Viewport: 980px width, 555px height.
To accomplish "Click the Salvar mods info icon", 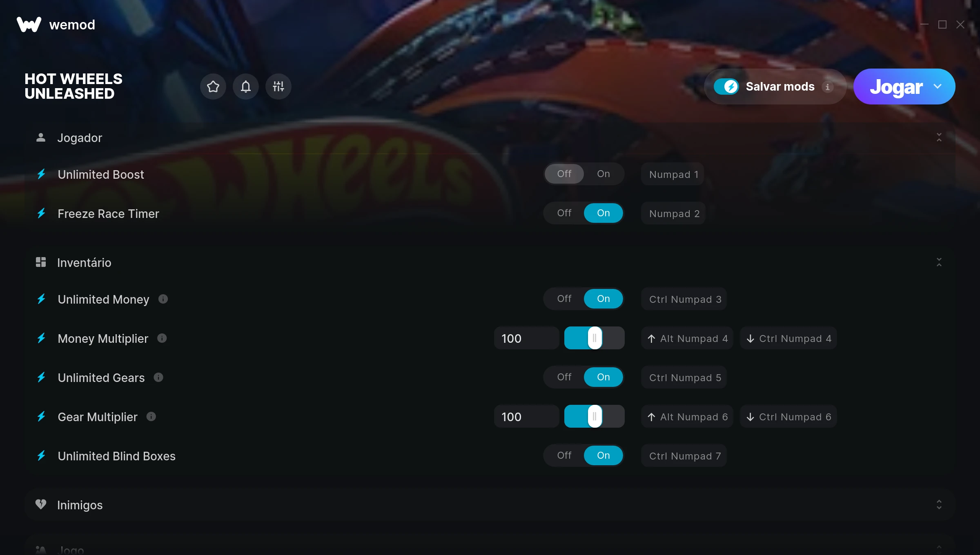I will [828, 87].
